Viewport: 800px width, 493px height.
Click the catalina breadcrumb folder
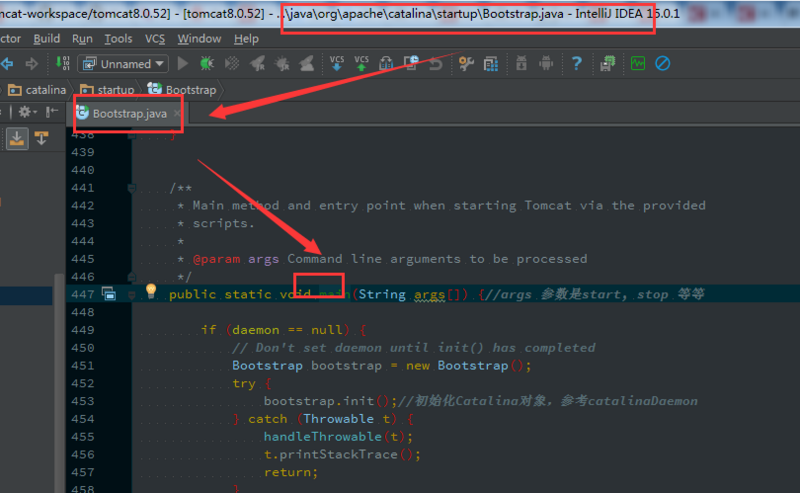[x=37, y=90]
